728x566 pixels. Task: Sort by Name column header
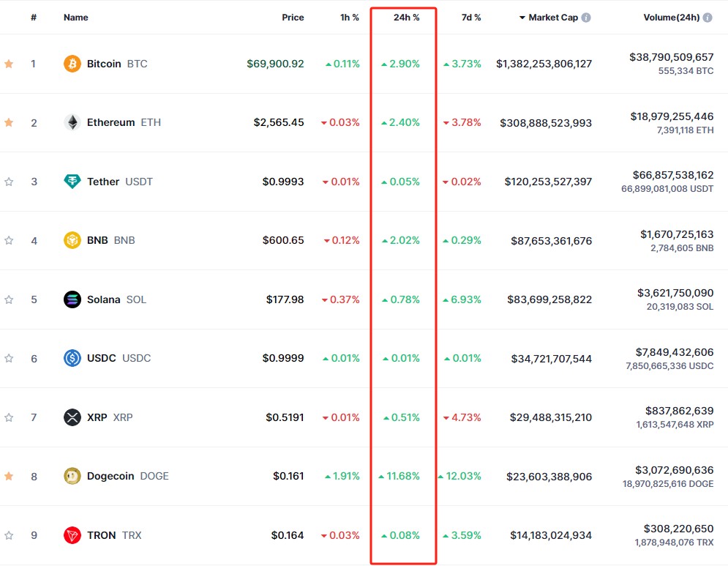pyautogui.click(x=75, y=18)
